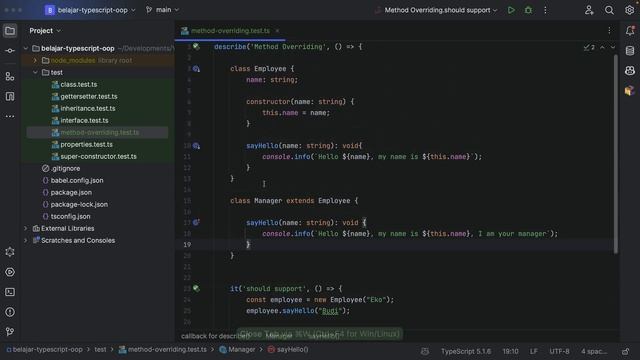Close method-overriding.test.ts tab

pyautogui.click(x=278, y=31)
